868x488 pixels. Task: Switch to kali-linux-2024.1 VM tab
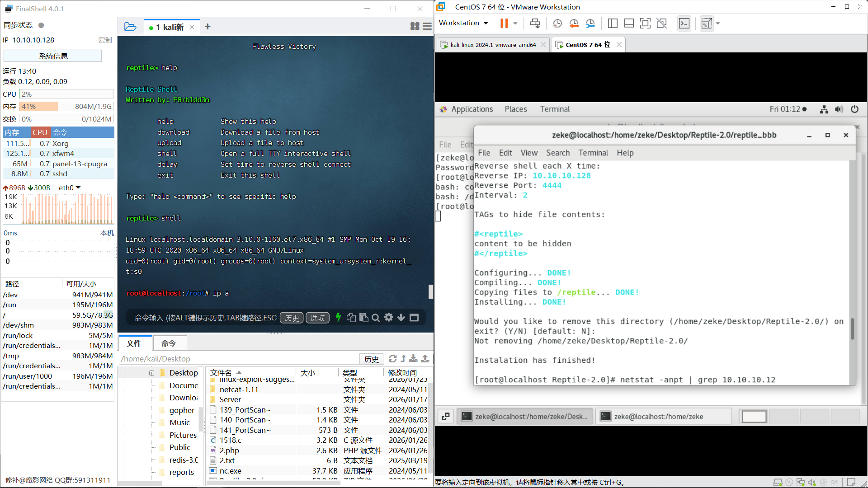tap(493, 45)
